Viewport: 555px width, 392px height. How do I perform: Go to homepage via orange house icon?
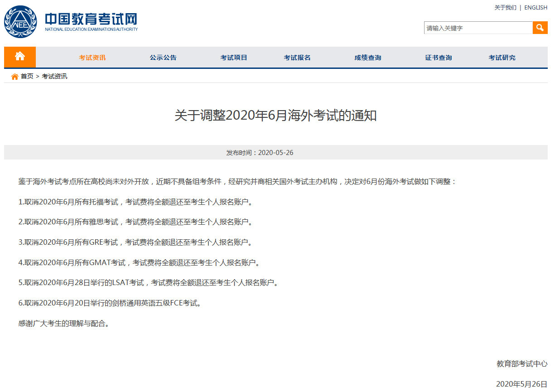pos(20,57)
